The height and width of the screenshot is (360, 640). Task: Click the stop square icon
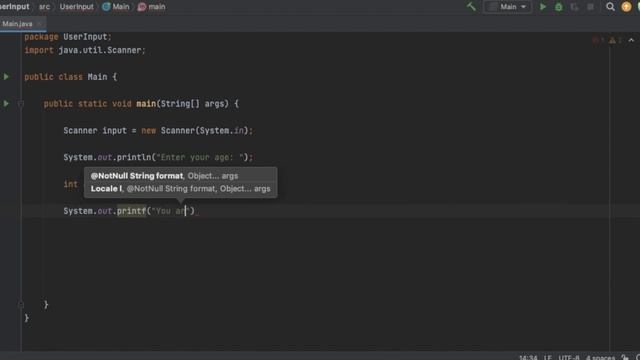click(x=590, y=7)
